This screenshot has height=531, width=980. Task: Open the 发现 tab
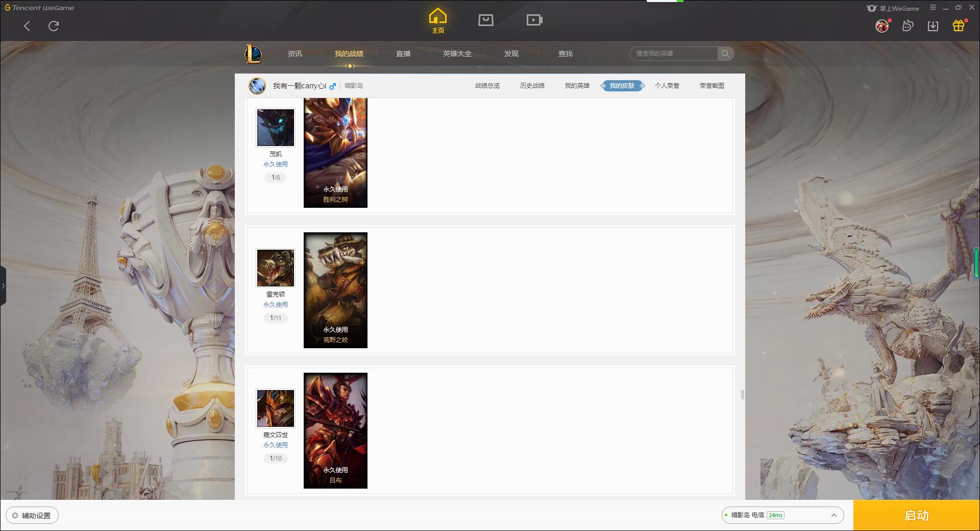[511, 54]
